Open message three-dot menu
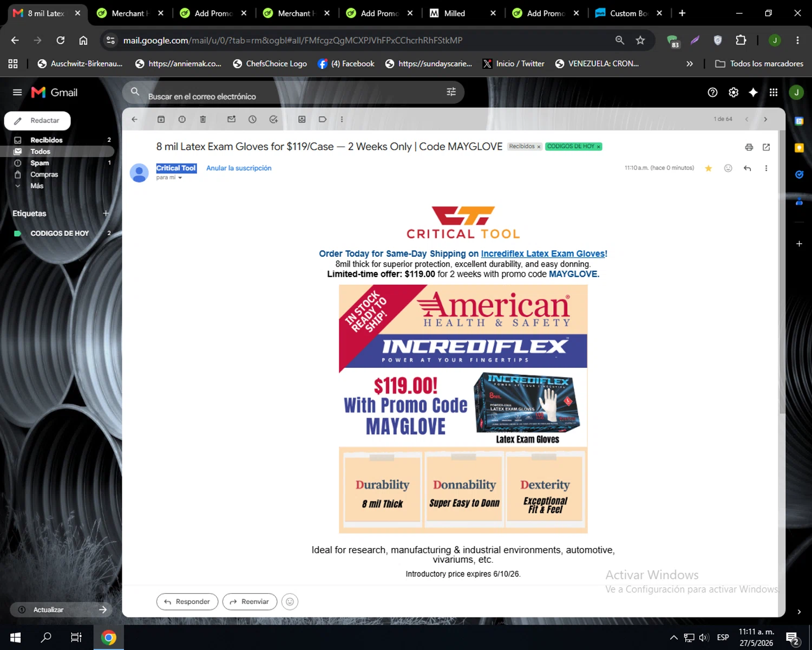812x650 pixels. 766,168
